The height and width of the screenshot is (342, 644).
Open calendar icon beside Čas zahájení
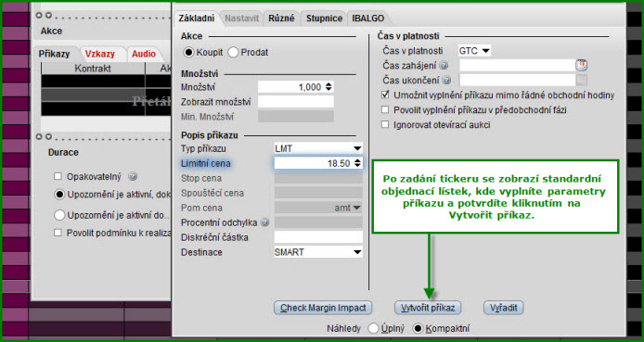(581, 65)
